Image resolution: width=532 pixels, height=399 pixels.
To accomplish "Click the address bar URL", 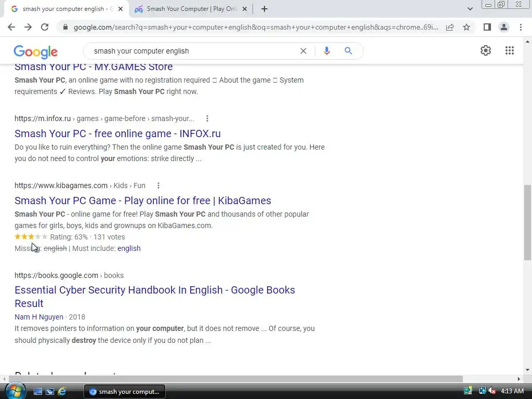I will click(256, 27).
